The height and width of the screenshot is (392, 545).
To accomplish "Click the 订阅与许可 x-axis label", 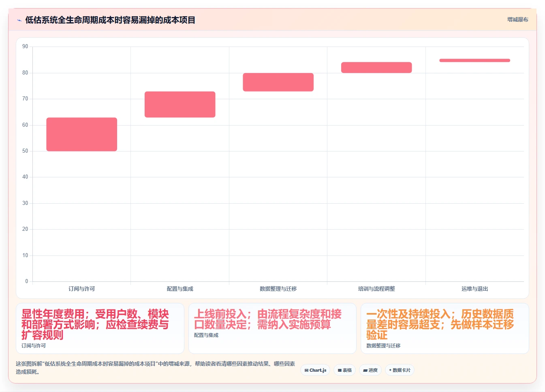I will [x=82, y=289].
